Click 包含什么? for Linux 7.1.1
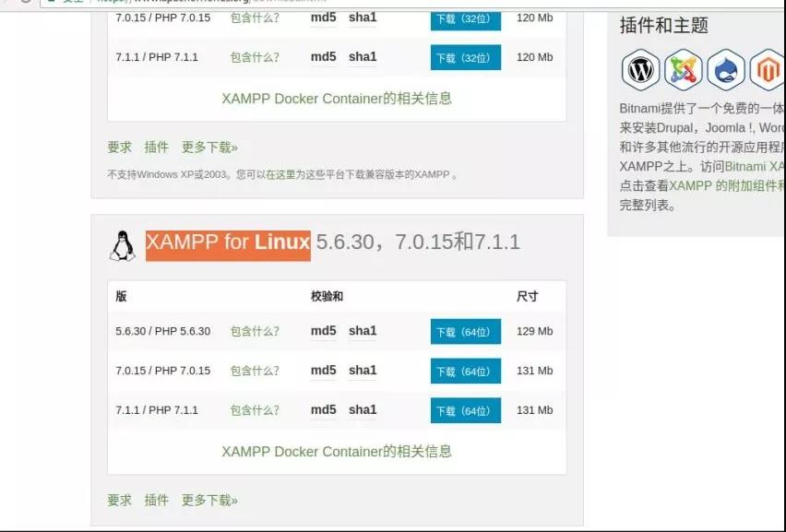The width and height of the screenshot is (786, 532). click(255, 410)
